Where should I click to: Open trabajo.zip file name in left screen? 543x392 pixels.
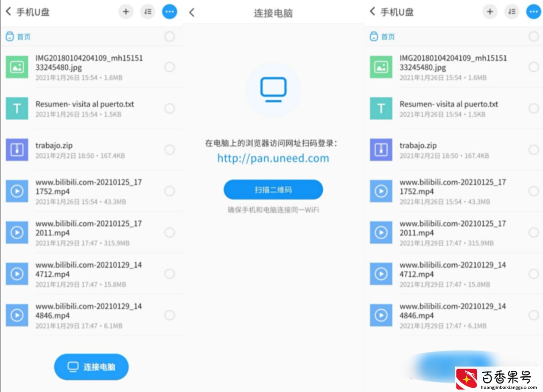54,146
